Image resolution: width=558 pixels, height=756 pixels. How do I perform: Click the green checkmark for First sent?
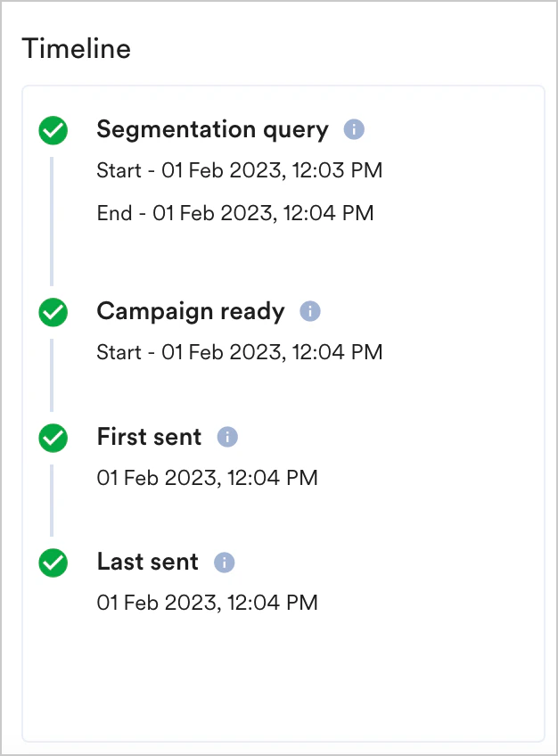point(53,437)
